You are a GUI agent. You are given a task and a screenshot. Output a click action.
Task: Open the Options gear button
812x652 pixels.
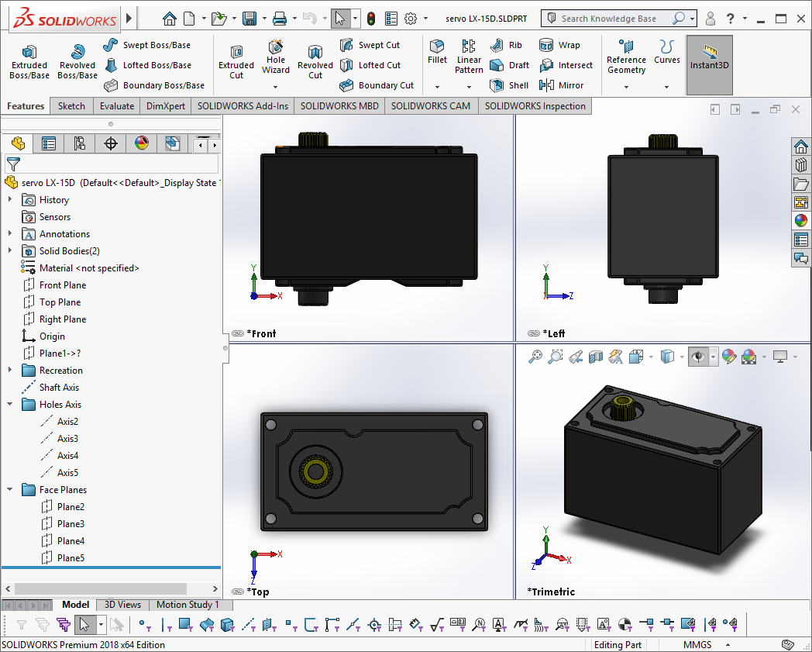tap(411, 19)
